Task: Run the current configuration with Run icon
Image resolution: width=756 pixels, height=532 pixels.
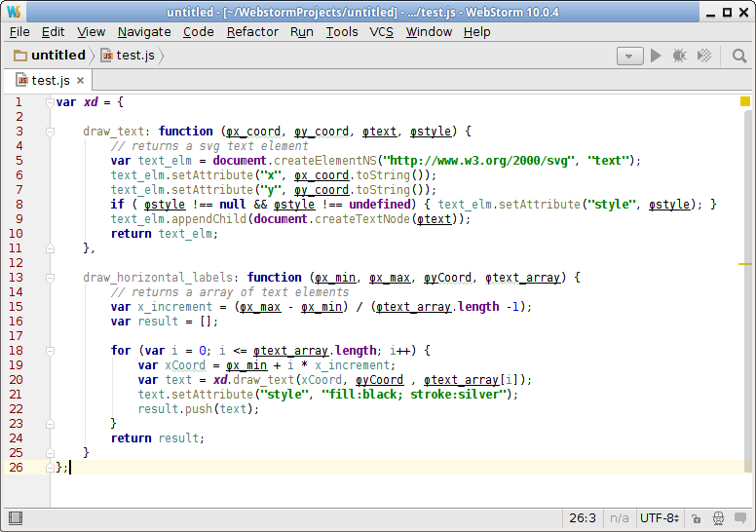Action: point(656,56)
